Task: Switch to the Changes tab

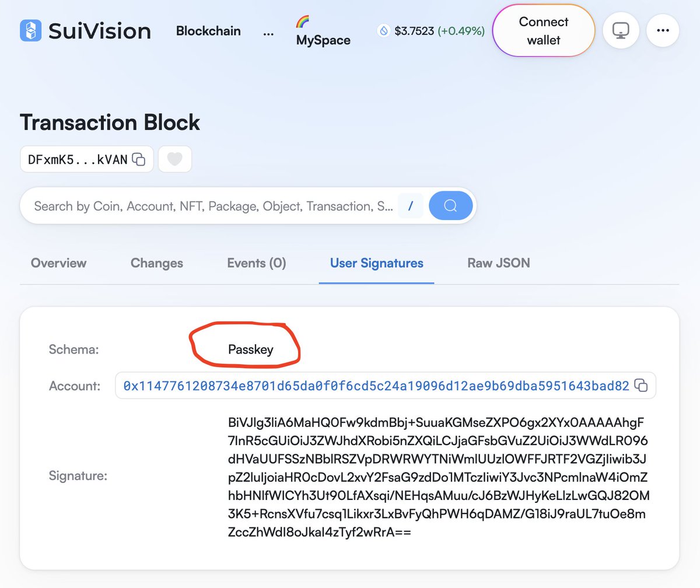Action: tap(157, 263)
